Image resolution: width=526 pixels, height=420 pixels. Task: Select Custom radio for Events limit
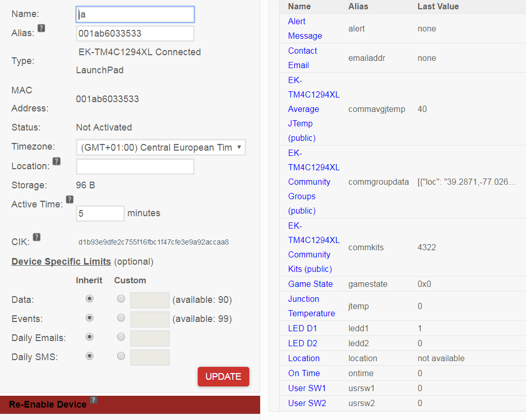pyautogui.click(x=121, y=318)
